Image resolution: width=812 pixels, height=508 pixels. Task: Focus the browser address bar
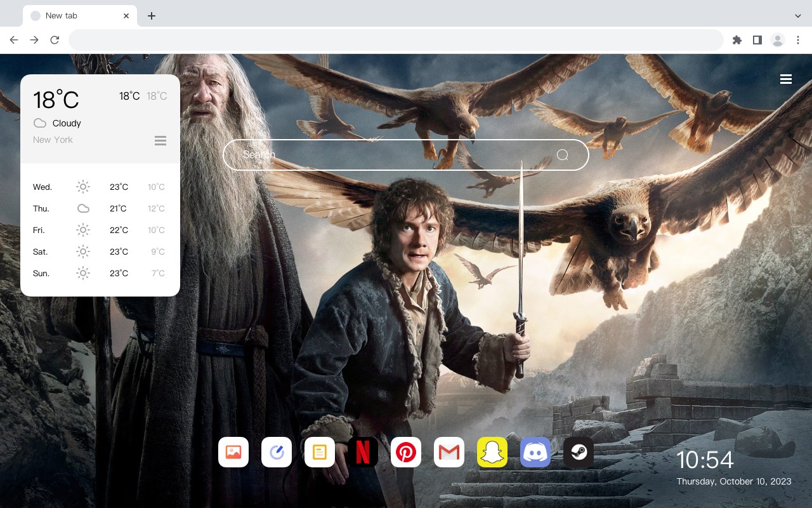tap(396, 40)
